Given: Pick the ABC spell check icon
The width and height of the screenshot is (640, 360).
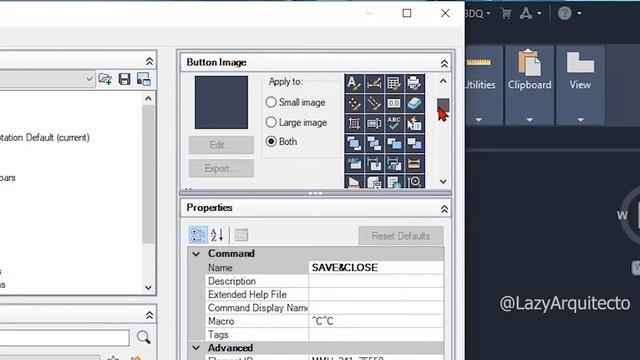Looking at the screenshot, I should pyautogui.click(x=394, y=123).
